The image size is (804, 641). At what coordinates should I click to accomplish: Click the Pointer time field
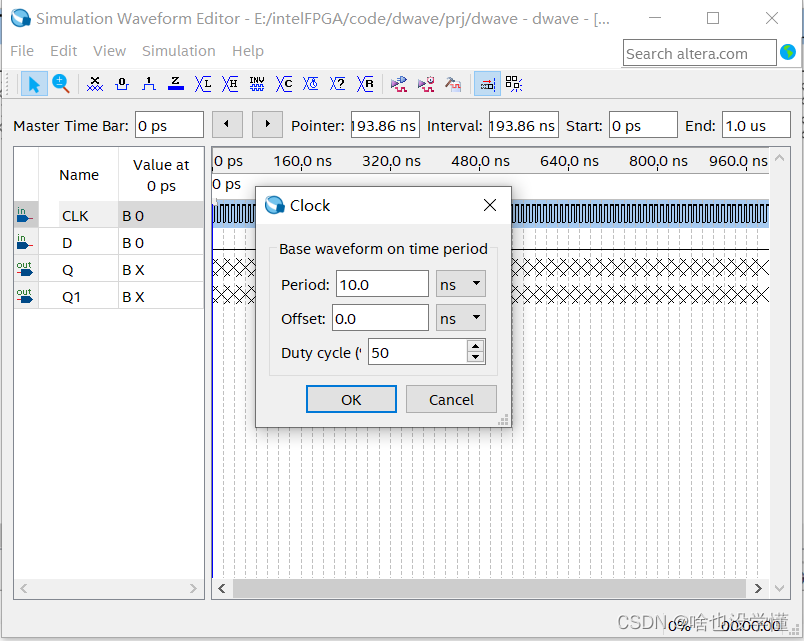point(385,125)
